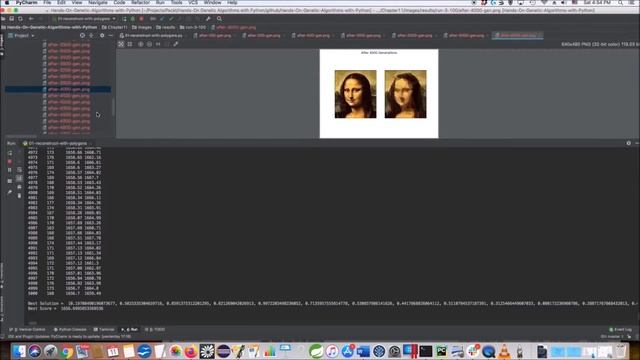Open VLC from the Dock
Image resolution: width=640 pixels, height=360 pixels.
tap(504, 351)
